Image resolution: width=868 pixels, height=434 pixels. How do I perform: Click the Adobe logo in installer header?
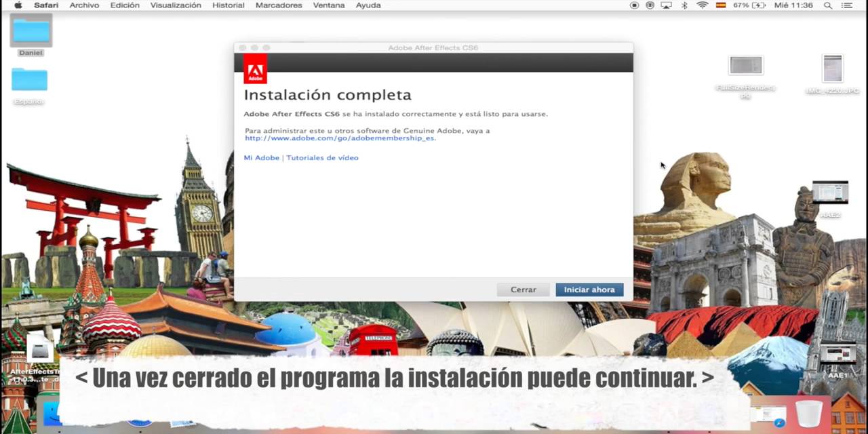[255, 69]
